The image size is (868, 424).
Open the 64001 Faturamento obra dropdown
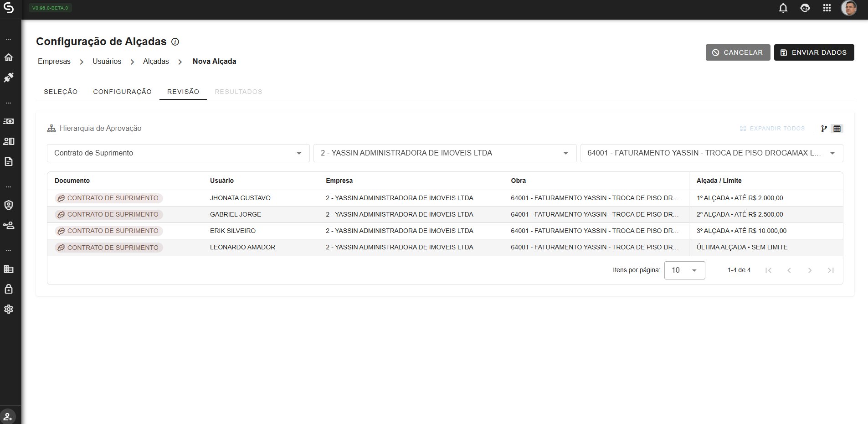tap(712, 153)
